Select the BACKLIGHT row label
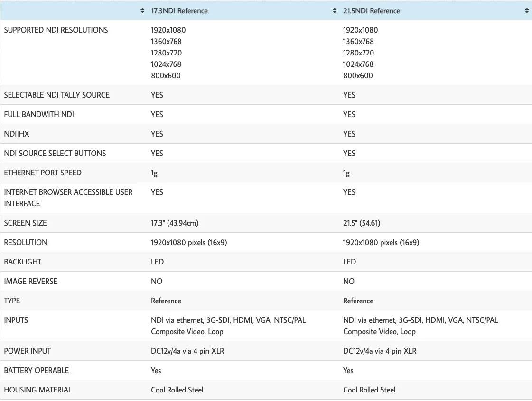This screenshot has width=532, height=401. click(x=23, y=262)
